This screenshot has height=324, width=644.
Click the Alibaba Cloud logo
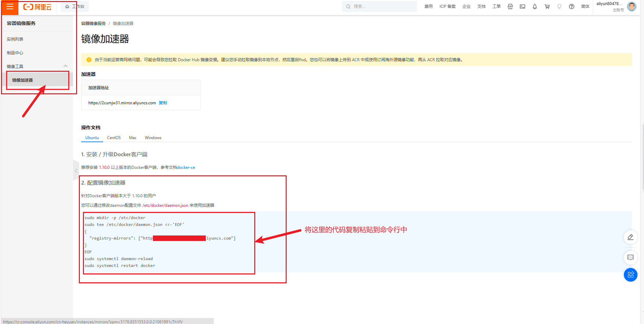38,7
